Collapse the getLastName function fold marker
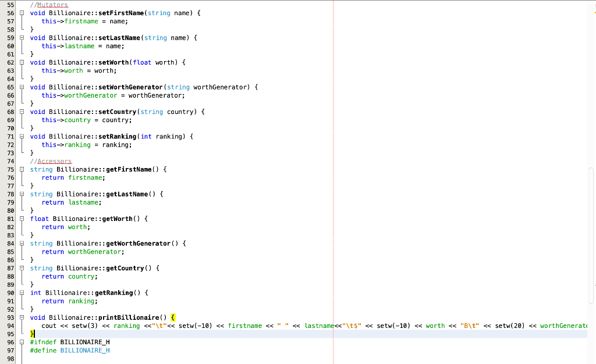 21,194
